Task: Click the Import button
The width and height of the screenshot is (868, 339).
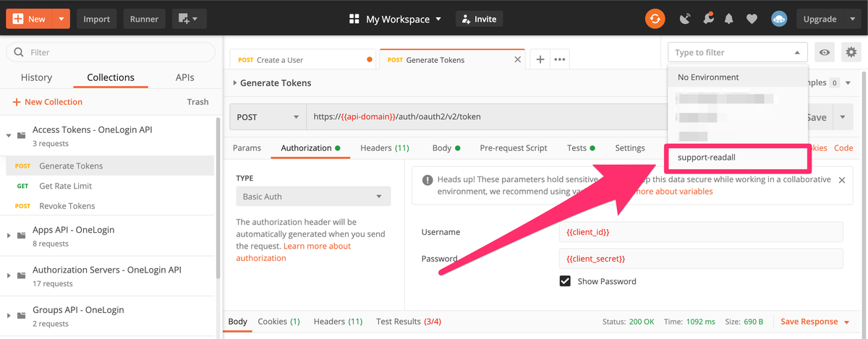Action: point(97,19)
